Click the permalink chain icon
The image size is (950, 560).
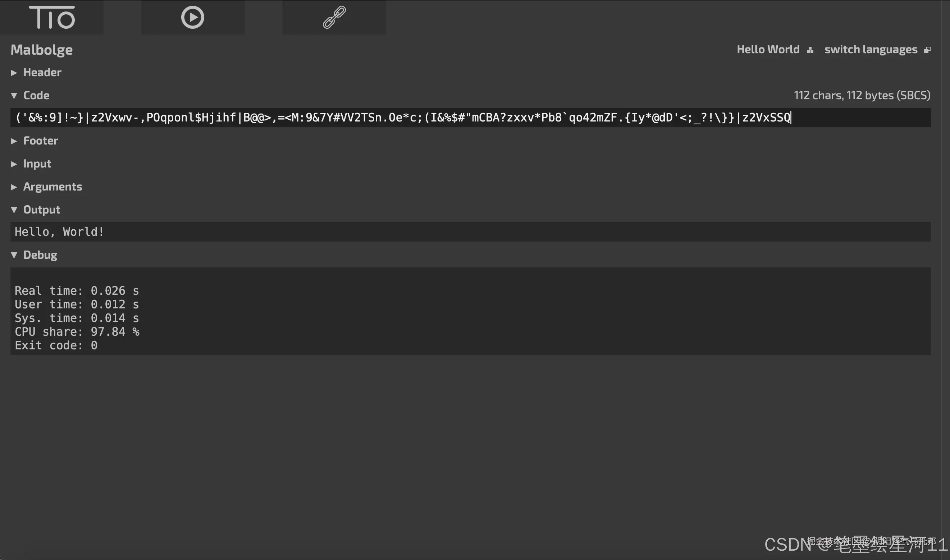[334, 17]
